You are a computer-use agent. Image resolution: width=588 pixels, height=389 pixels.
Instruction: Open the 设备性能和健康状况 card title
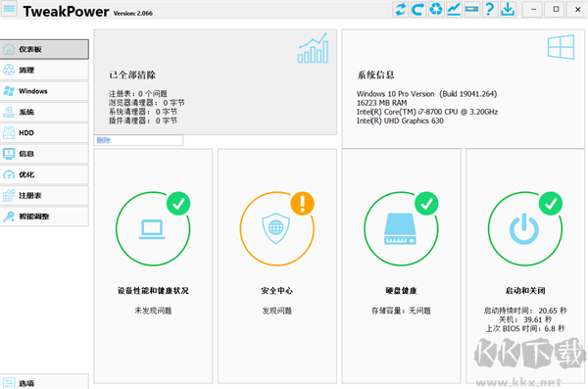(153, 291)
